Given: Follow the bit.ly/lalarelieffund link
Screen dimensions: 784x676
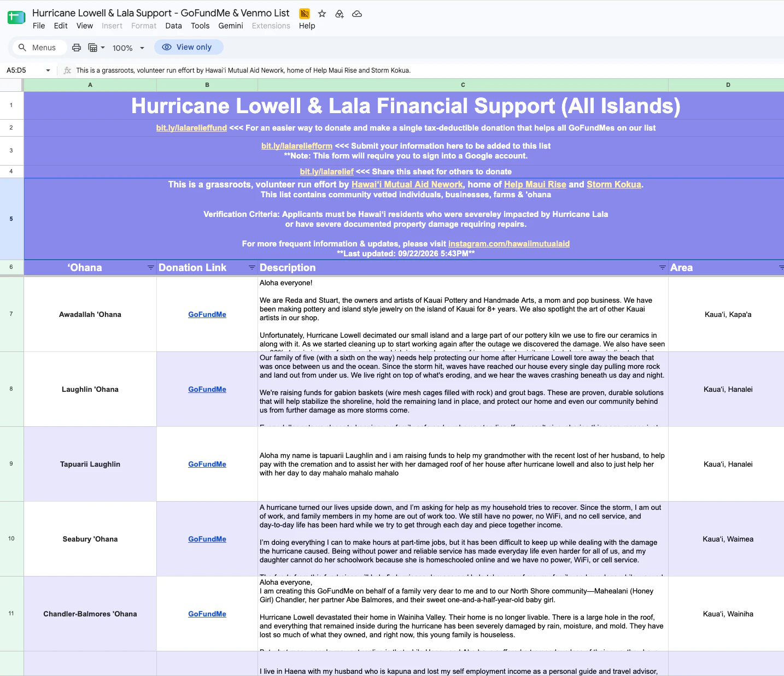Looking at the screenshot, I should pyautogui.click(x=191, y=128).
